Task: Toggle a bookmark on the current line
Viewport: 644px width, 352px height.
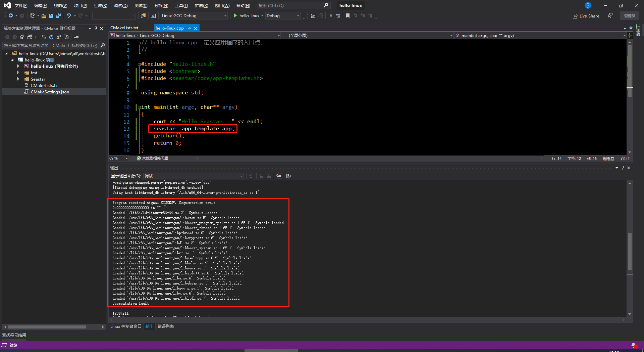Action: 347,15
